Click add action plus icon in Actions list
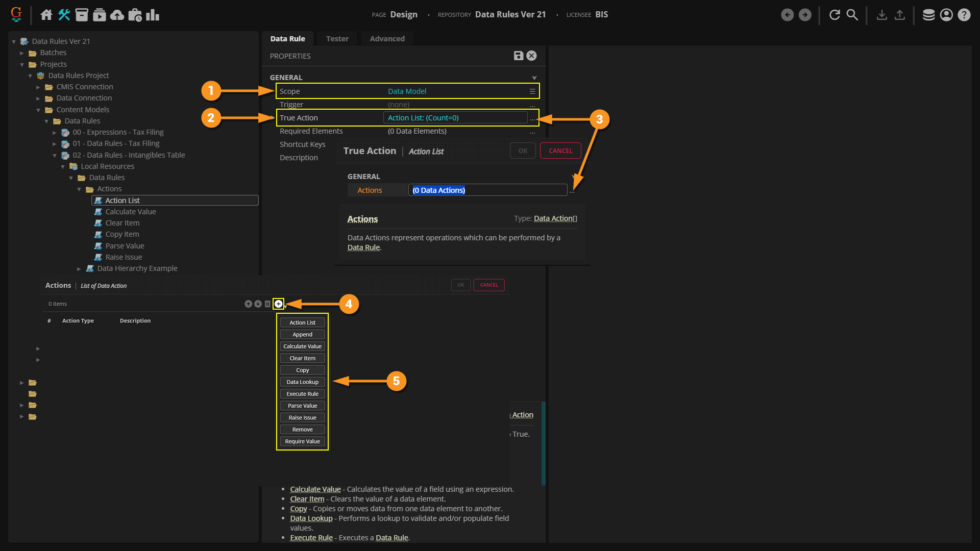The image size is (980, 551). click(x=278, y=304)
